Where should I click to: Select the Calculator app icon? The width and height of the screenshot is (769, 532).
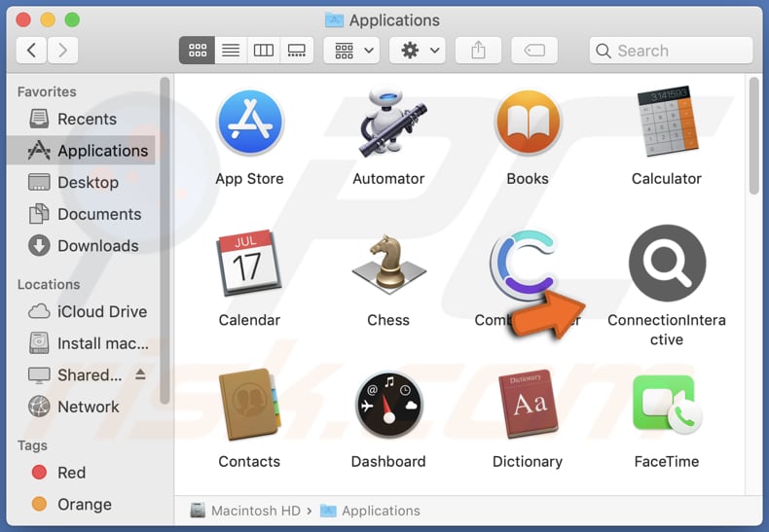667,121
